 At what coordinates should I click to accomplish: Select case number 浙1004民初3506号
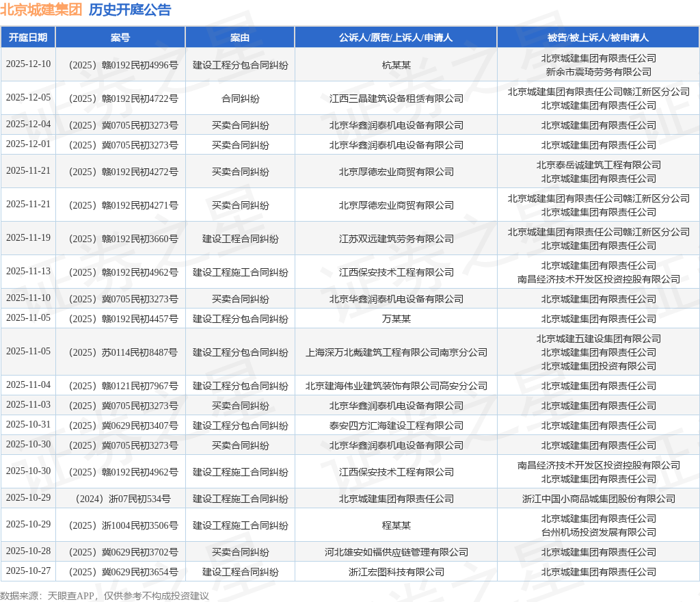[x=124, y=525]
